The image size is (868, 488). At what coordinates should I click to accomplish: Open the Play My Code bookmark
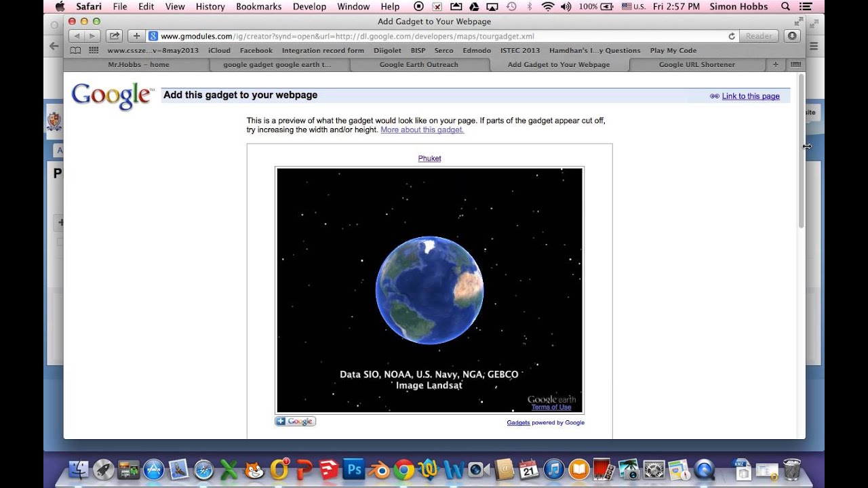tap(673, 50)
